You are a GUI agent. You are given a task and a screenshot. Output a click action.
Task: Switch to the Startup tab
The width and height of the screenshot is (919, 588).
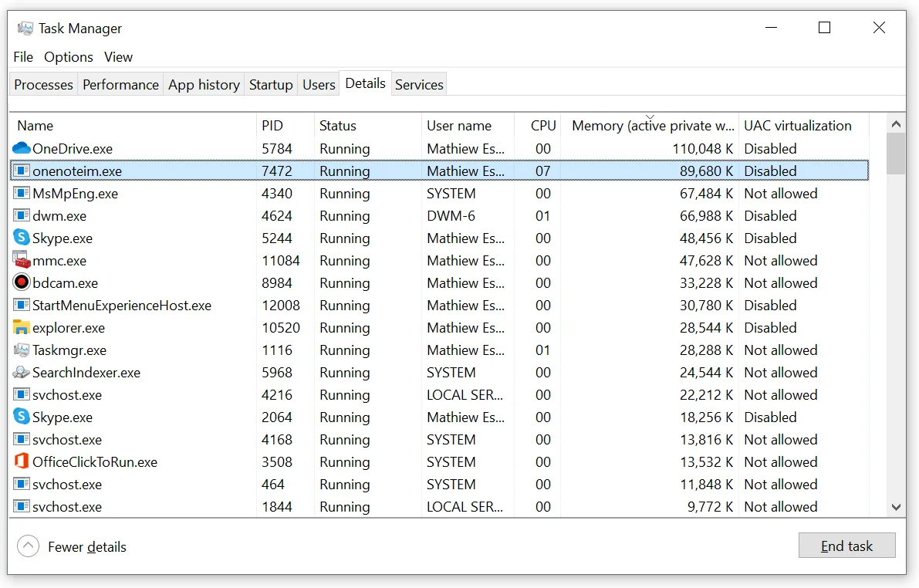click(x=271, y=84)
